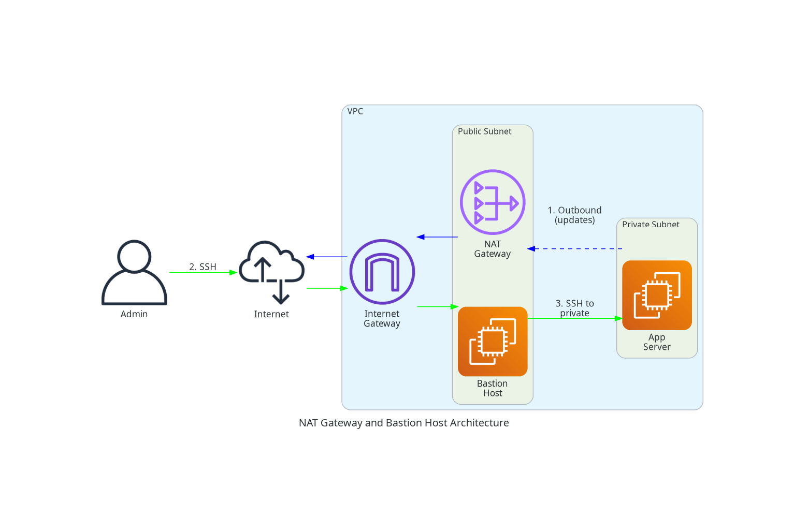Viewport: 808px width, 532px height.
Task: Click the 'Admin' label
Action: pyautogui.click(x=134, y=314)
